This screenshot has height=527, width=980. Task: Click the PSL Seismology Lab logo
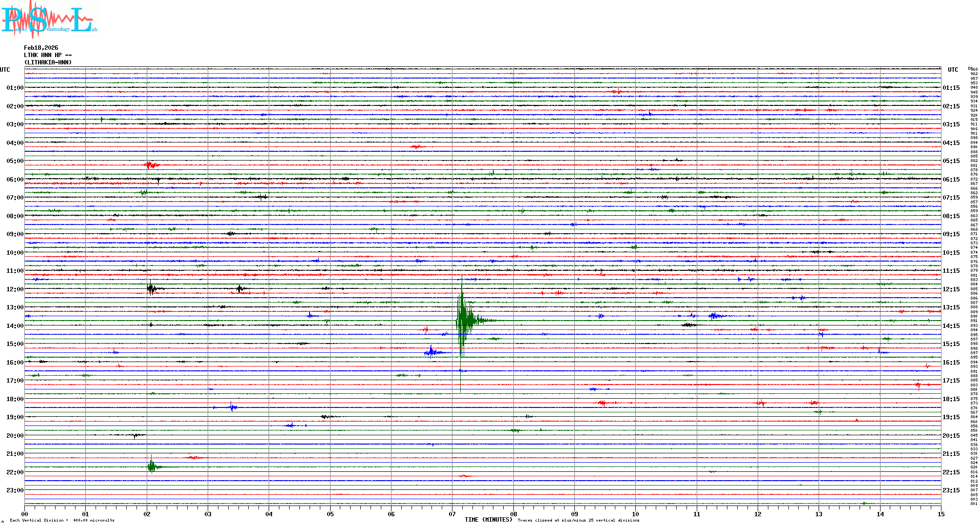click(49, 20)
